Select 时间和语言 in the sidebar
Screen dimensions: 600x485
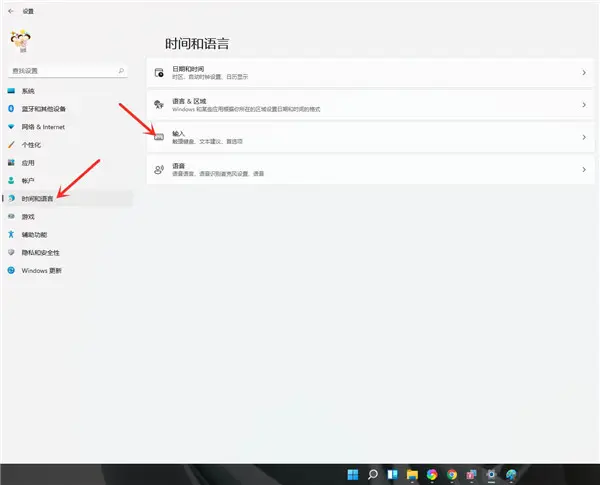(x=67, y=198)
